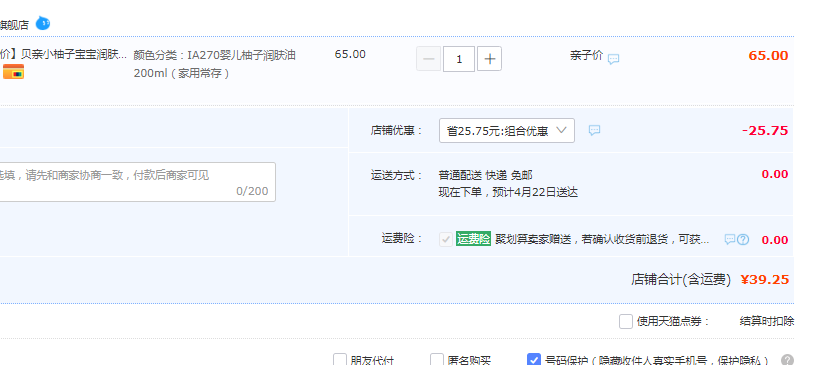The width and height of the screenshot is (814, 365).
Task: Click the unit price 65.00 in product row
Action: (x=350, y=54)
